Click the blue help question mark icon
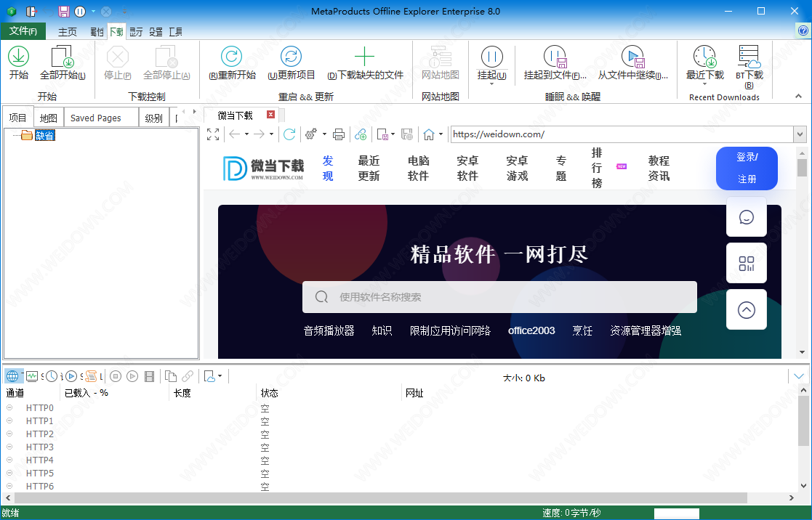Screen dimensions: 812x520 [x=803, y=31]
